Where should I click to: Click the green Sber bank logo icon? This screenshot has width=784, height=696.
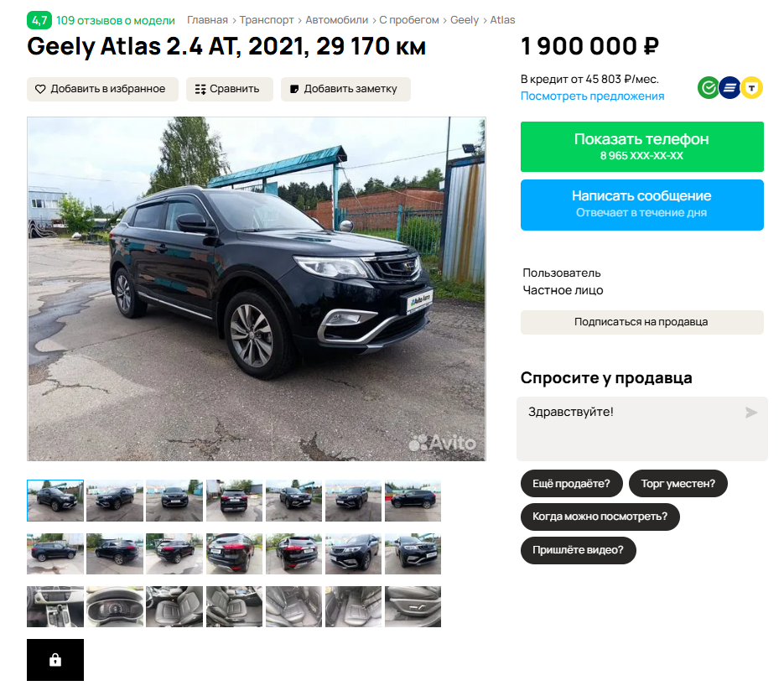(x=709, y=88)
